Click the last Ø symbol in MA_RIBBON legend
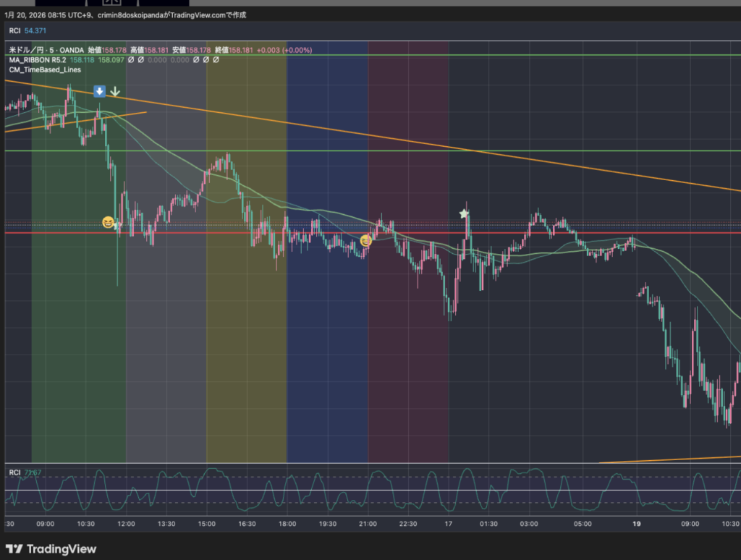This screenshot has height=560, width=741. tap(216, 60)
